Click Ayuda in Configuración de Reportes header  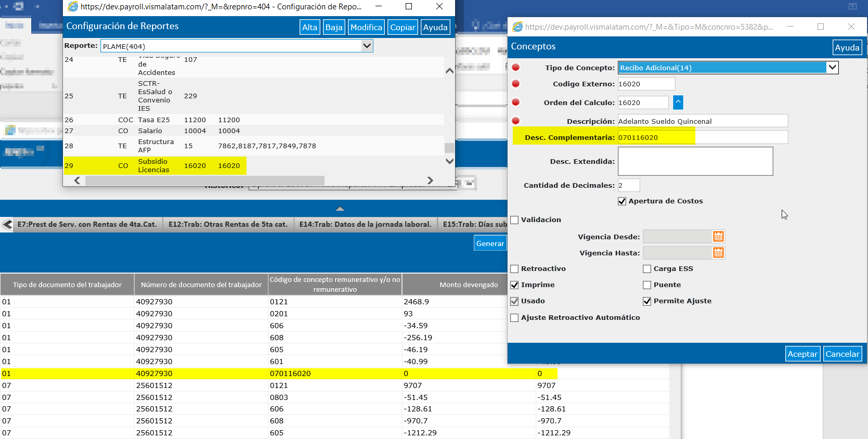435,27
